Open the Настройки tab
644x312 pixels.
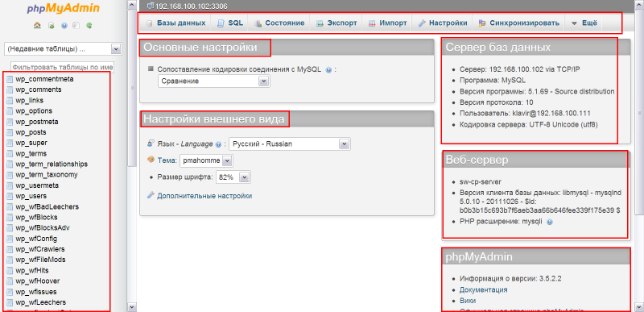[442, 23]
